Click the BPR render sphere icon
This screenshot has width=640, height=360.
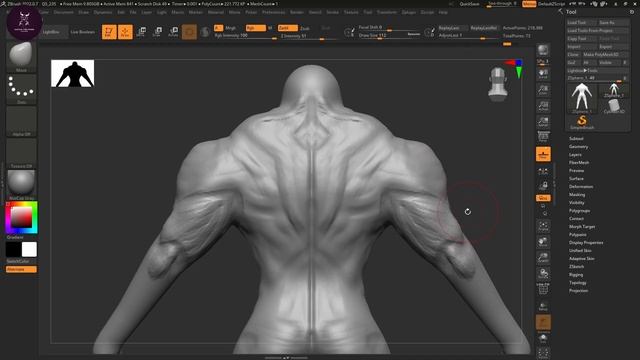pyautogui.click(x=543, y=50)
